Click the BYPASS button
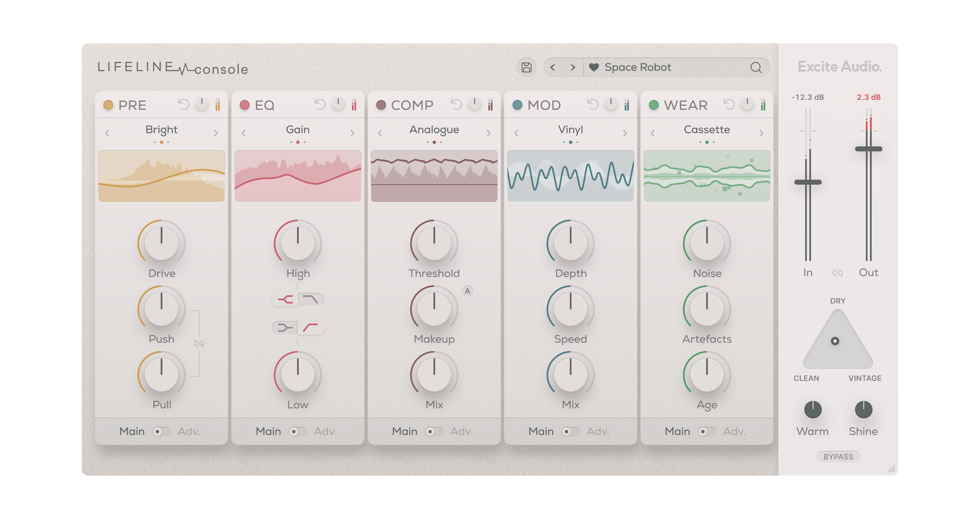Screen dimensions: 980x519 pyautogui.click(x=838, y=457)
